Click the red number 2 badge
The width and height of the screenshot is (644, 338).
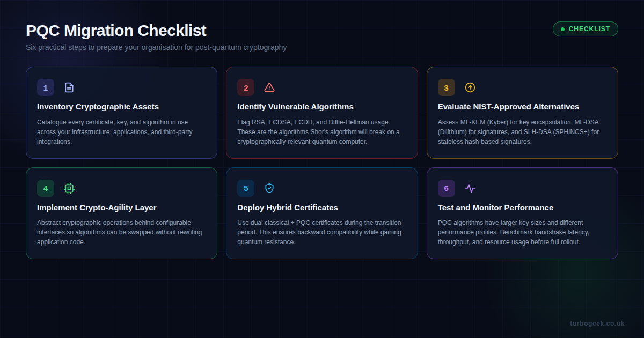[245, 87]
